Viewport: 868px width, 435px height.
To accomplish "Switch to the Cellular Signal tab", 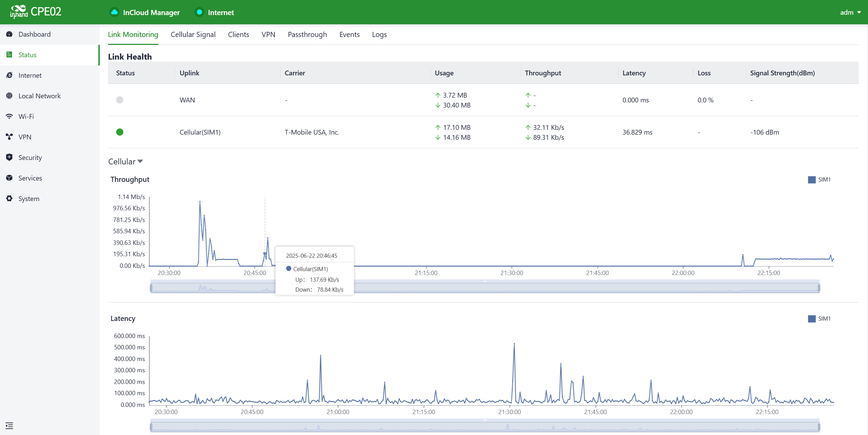I will pyautogui.click(x=193, y=35).
